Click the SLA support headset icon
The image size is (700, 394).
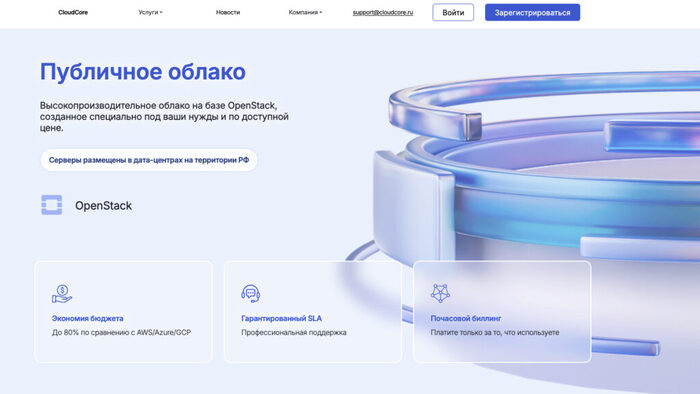point(251,294)
